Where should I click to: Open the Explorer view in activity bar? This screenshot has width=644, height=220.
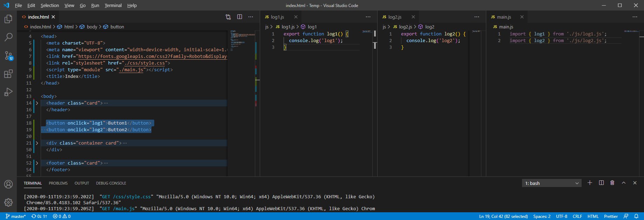coord(8,19)
